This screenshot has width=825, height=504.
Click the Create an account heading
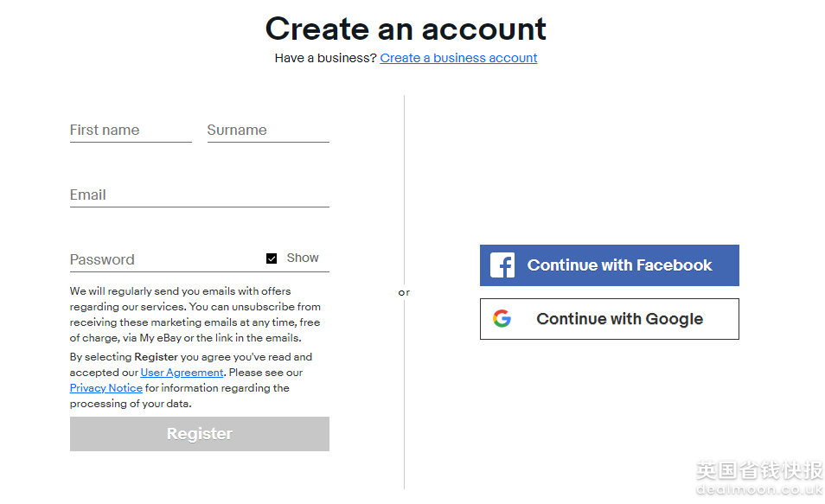(406, 29)
